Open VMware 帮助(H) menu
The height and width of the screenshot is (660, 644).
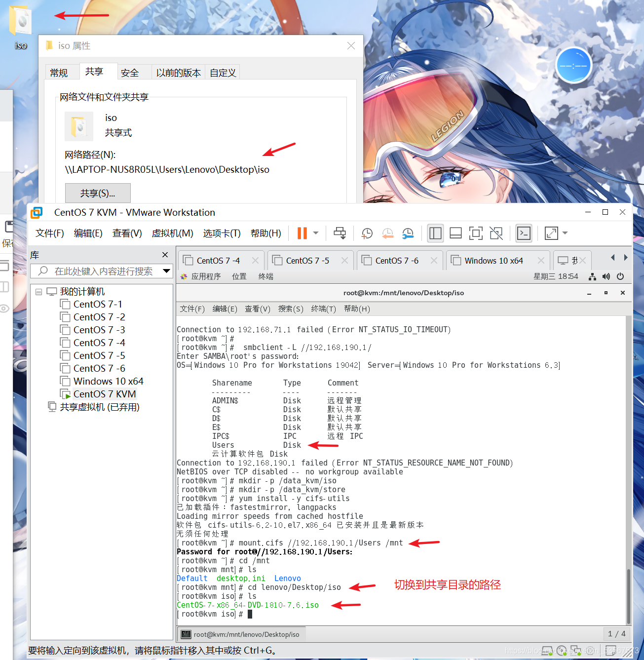point(266,233)
